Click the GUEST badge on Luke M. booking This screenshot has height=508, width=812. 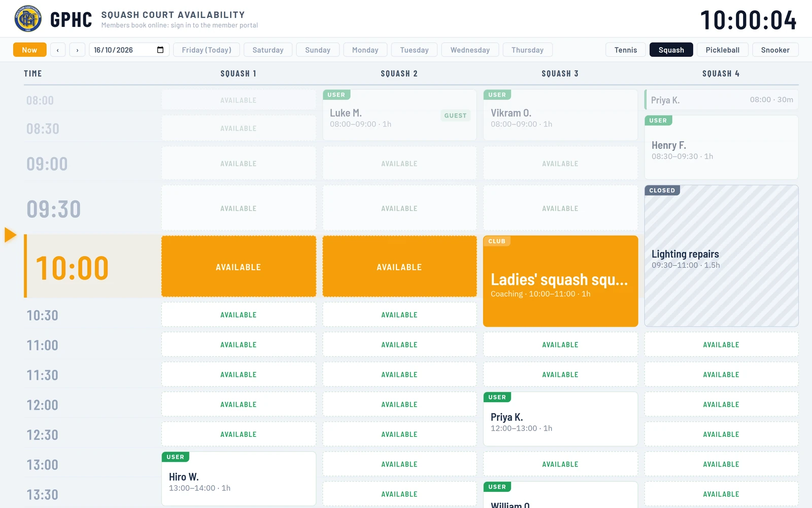(455, 115)
